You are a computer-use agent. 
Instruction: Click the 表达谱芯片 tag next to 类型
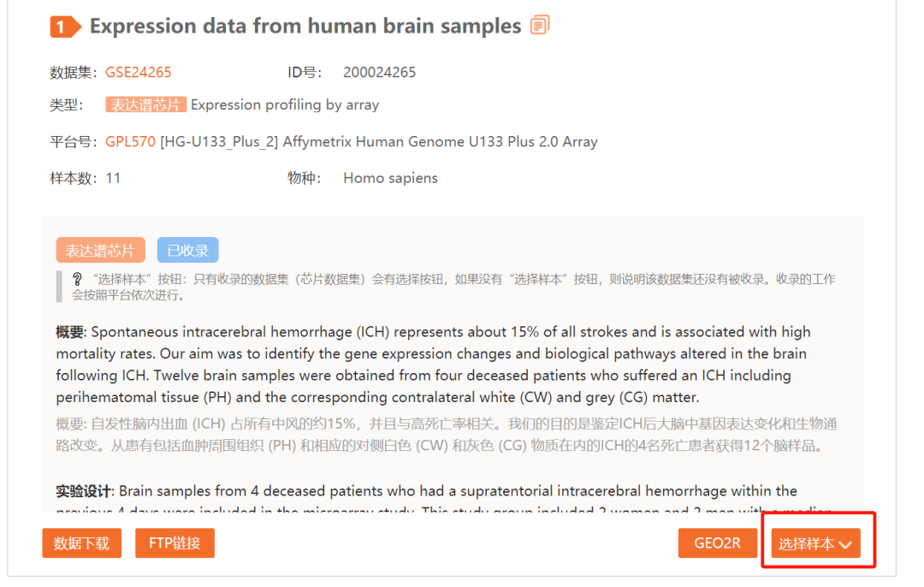point(145,105)
